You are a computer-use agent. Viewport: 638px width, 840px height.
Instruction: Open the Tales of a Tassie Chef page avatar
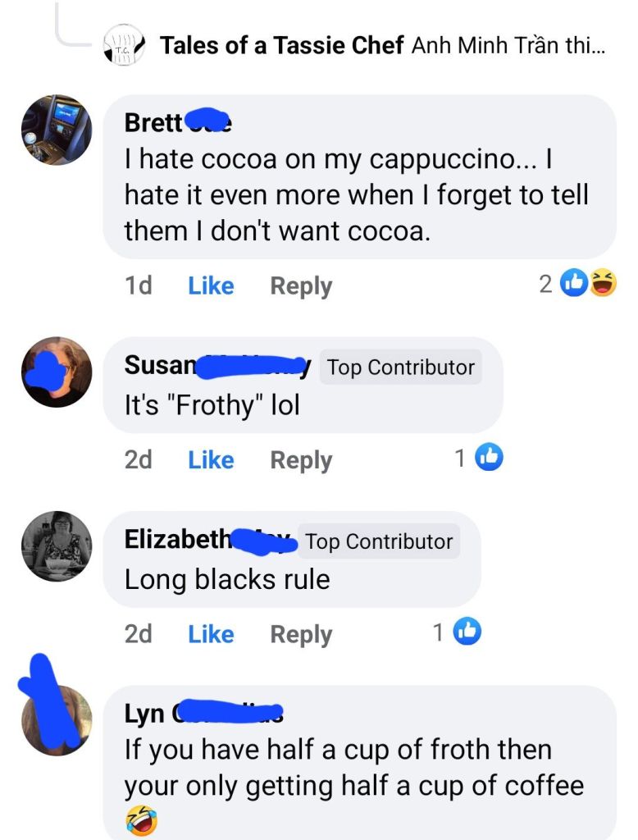click(125, 45)
